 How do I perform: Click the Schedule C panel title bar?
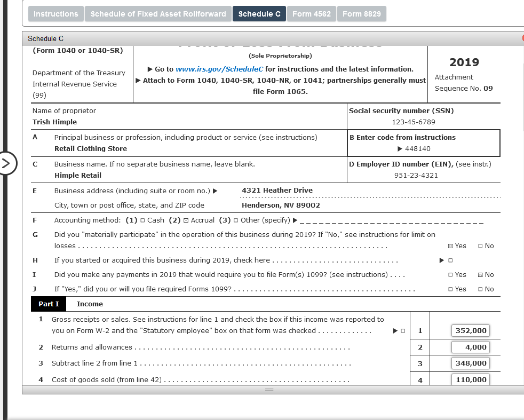click(x=272, y=39)
